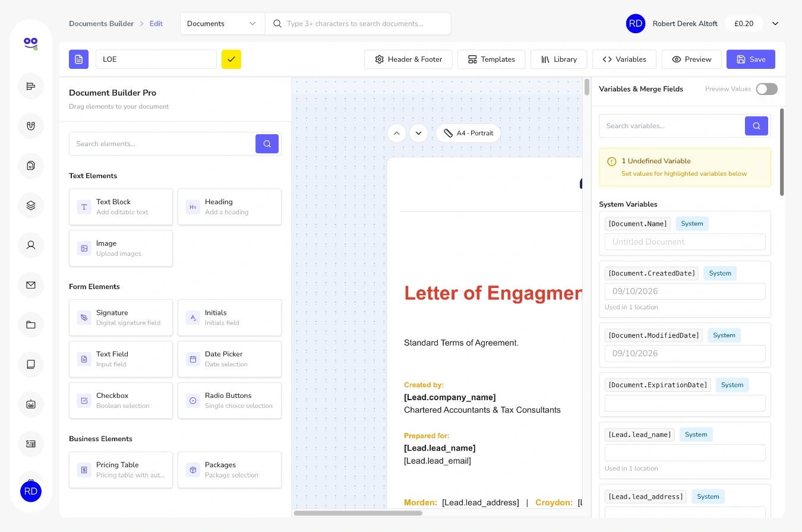
Task: Select the Text Block element
Action: (121, 207)
